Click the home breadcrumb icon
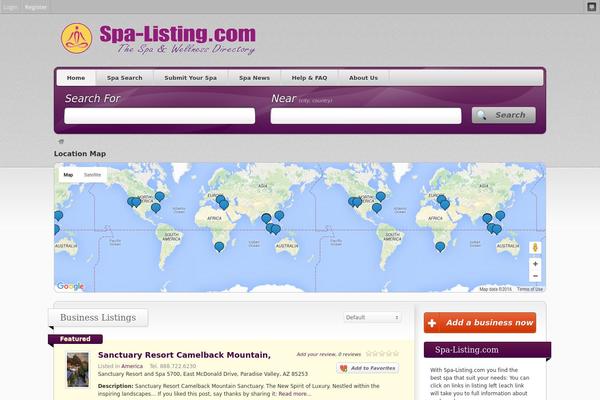 pos(61,141)
